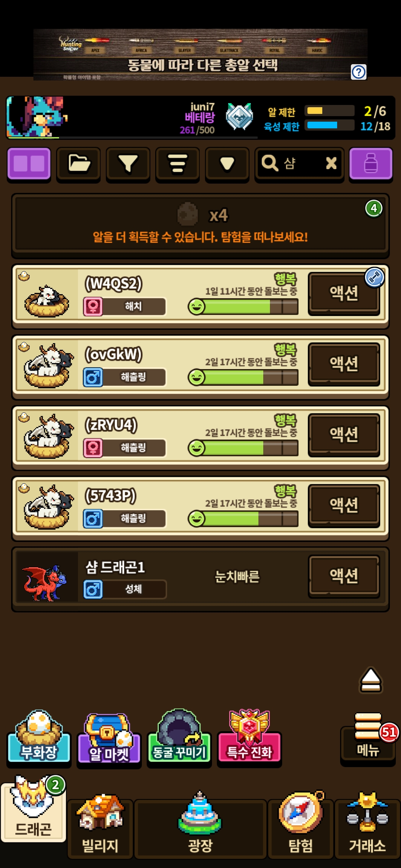Click 액션 button for 샴 드래곤1

[344, 576]
